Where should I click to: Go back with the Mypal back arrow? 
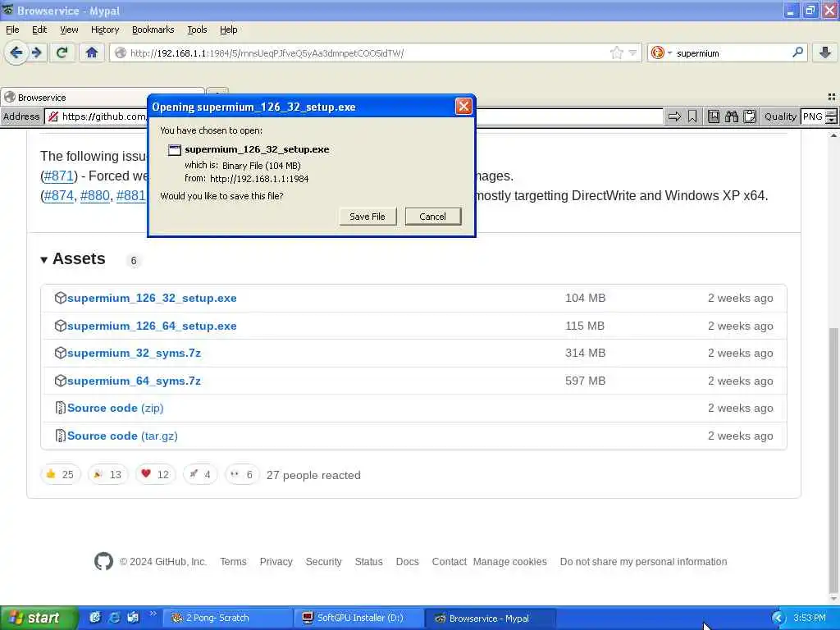[16, 52]
